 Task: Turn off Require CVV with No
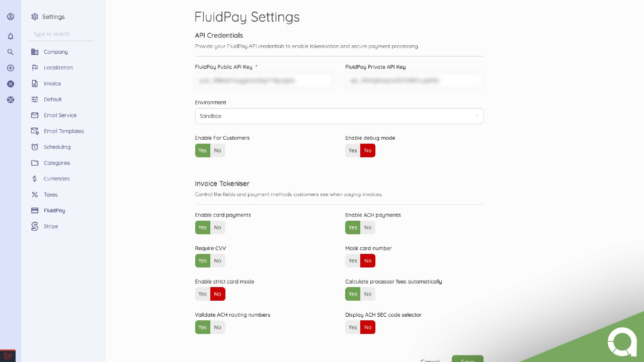[x=217, y=261]
